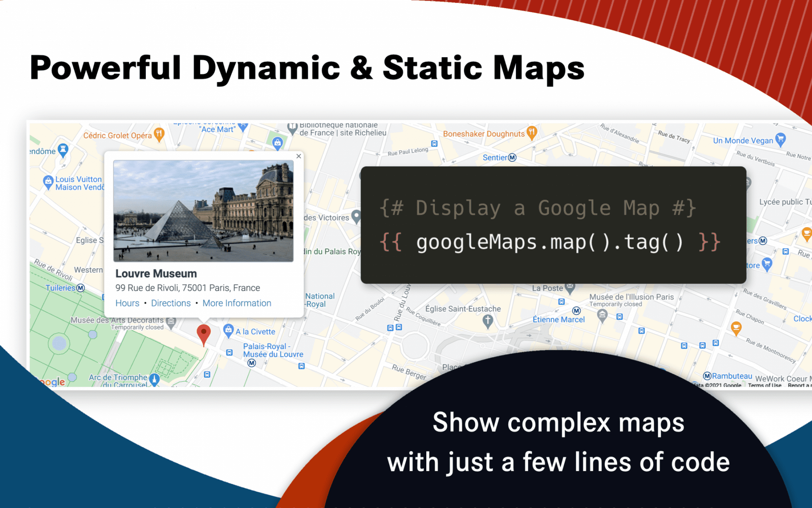Open the Hours link in info window

pyautogui.click(x=127, y=303)
